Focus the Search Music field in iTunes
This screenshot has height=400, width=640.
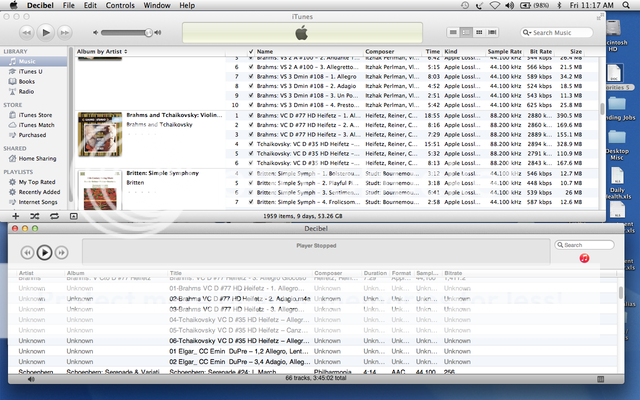[x=557, y=33]
